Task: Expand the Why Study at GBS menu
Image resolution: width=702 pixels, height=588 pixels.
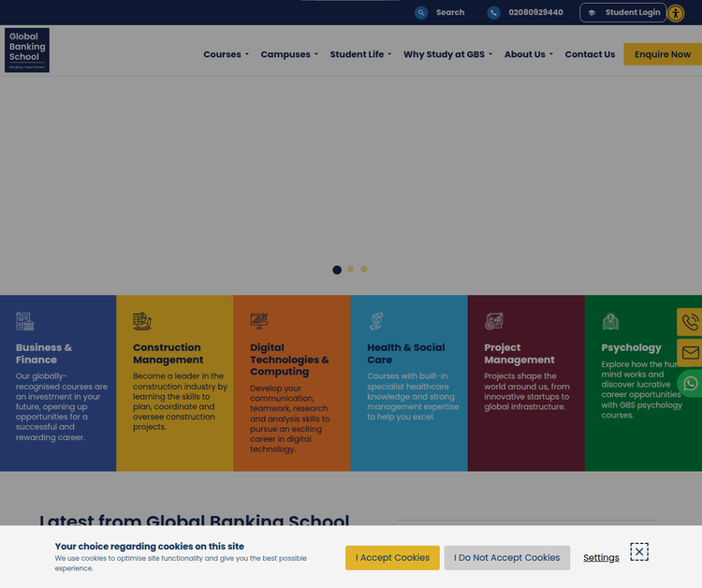Action: tap(447, 54)
